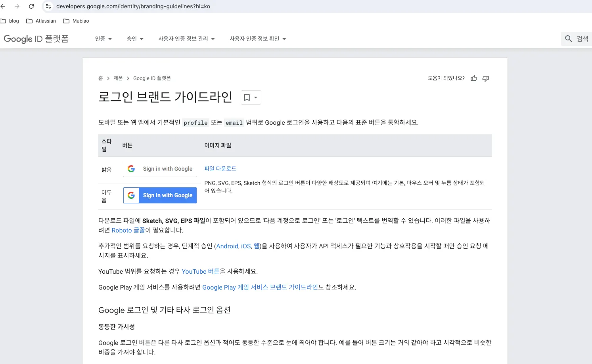The image size is (592, 364).
Task: Click the light Sign in with Google button
Action: 160,169
